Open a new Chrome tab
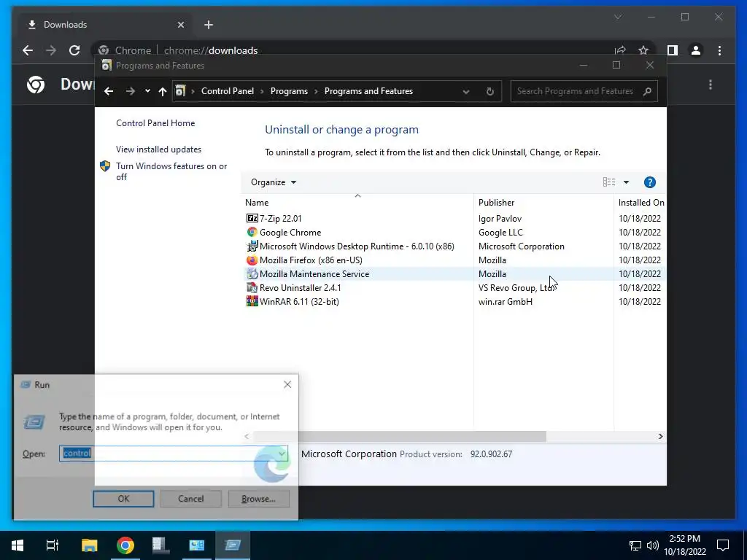 209,25
